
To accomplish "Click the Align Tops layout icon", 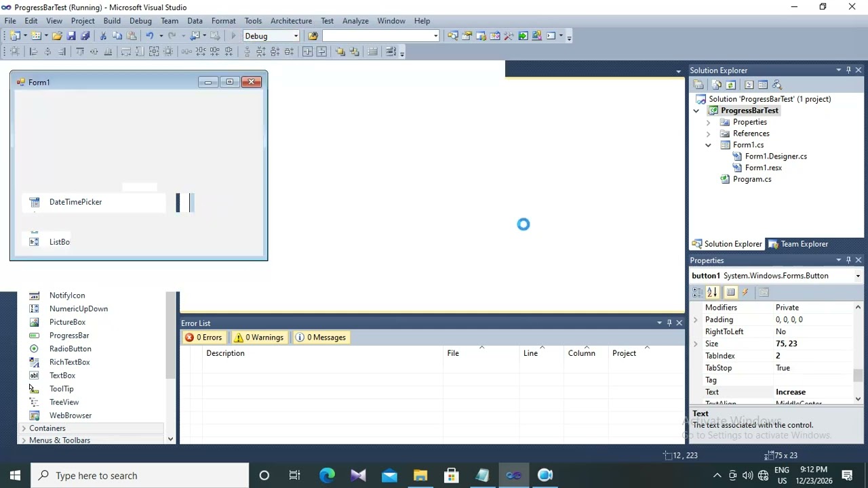I will [80, 52].
